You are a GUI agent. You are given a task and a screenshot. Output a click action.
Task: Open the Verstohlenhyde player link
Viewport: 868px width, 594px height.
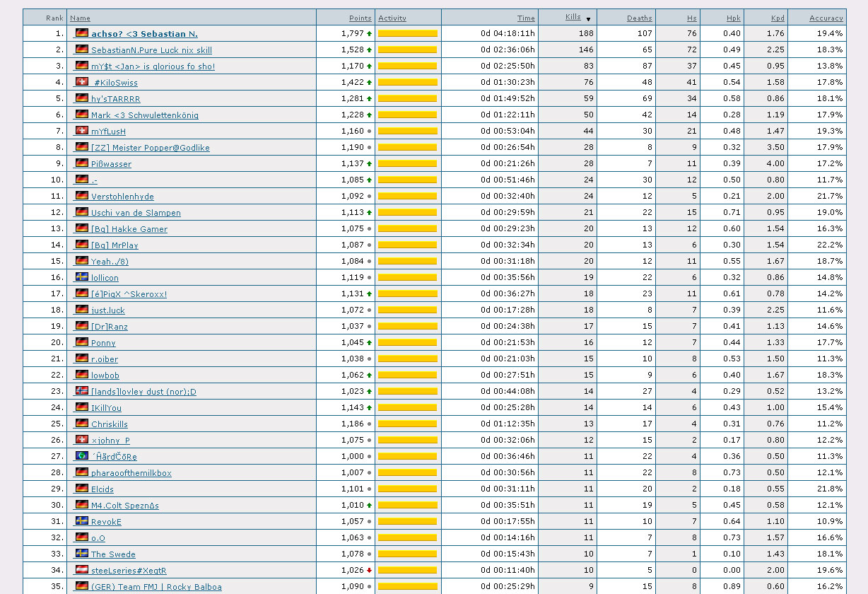click(122, 197)
